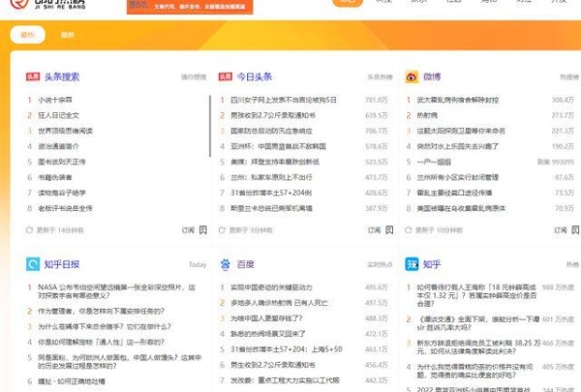Open 微博 item '兰州所有小区实行封闭管理'

tap(458, 177)
